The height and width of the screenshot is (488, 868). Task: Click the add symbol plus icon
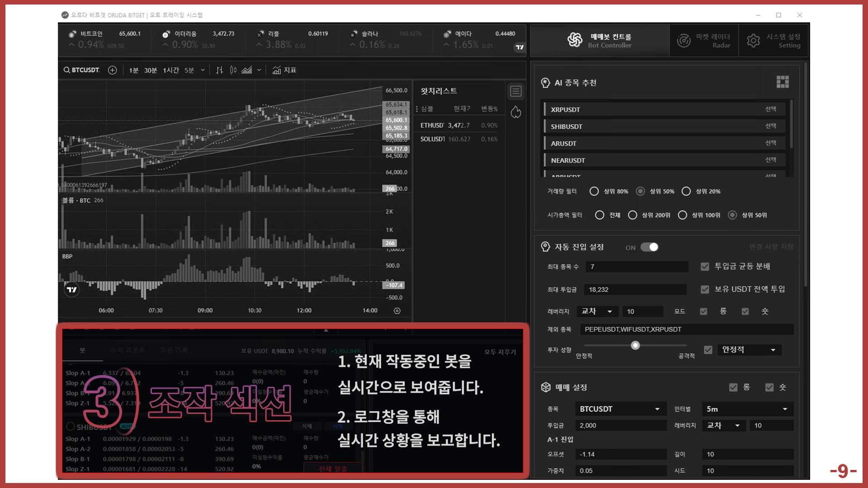coord(113,70)
